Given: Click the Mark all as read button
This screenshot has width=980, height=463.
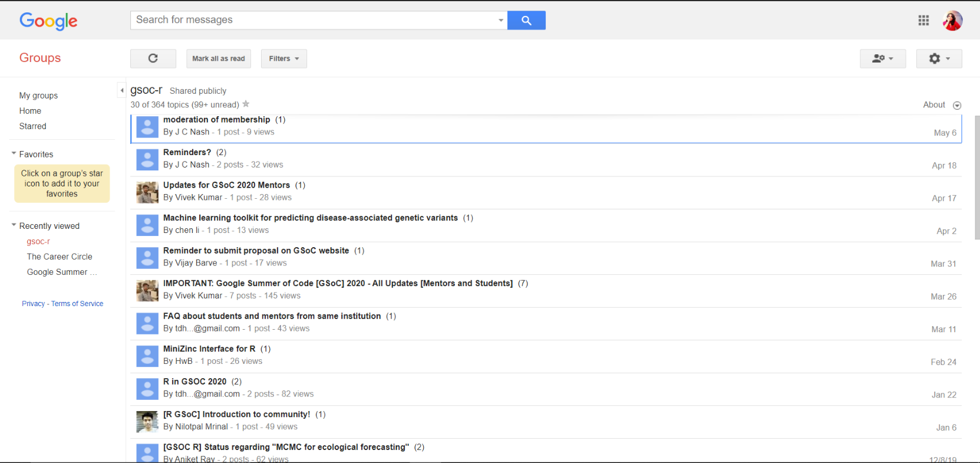Looking at the screenshot, I should click(219, 58).
